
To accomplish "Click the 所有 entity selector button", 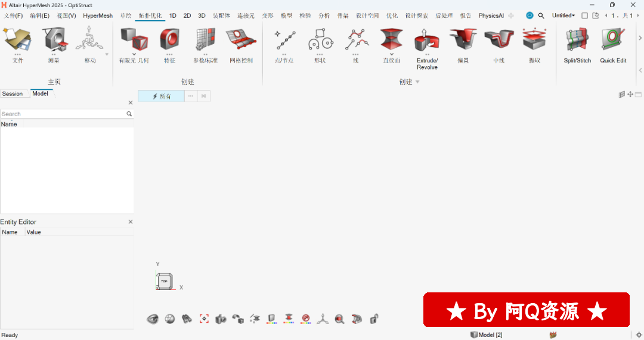I will (x=161, y=96).
